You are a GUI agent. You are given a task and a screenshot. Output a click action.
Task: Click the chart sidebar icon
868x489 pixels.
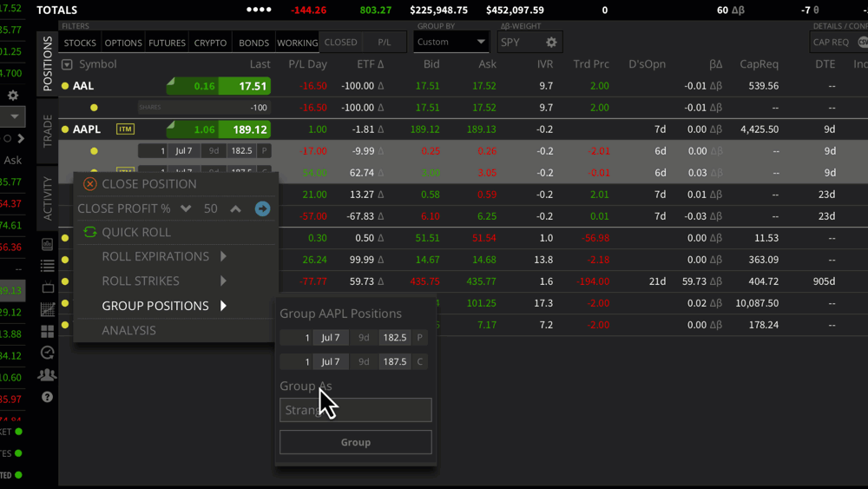point(47,309)
